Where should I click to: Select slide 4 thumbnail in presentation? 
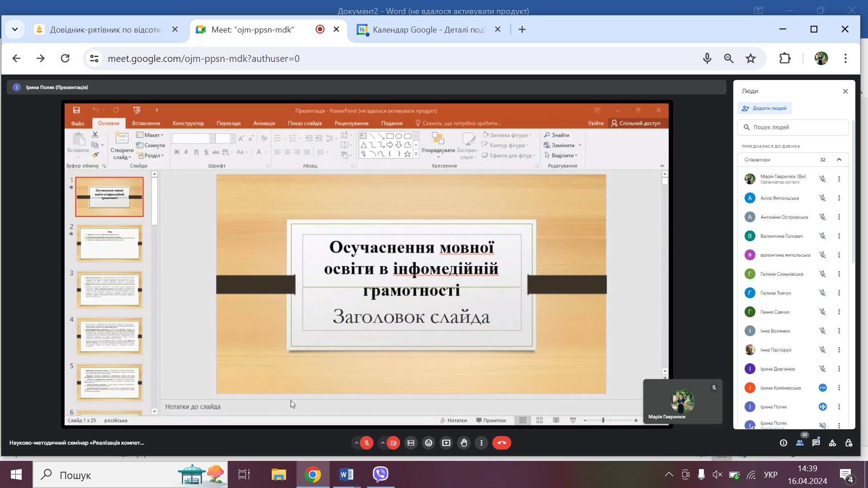coord(109,336)
